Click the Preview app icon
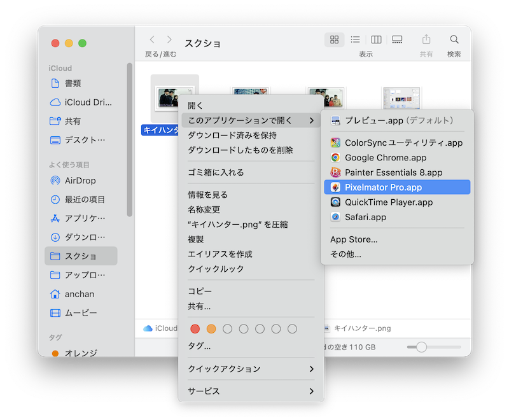The width and height of the screenshot is (509, 420). point(335,121)
